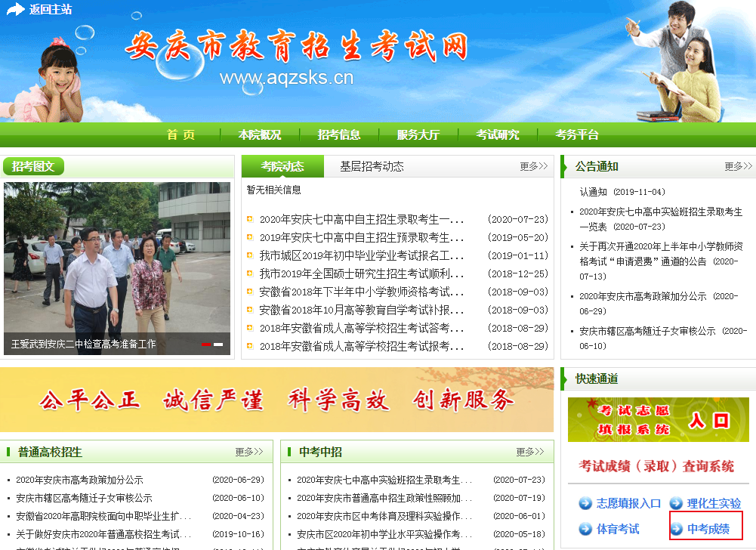Select the white slideshow indicator dot

(x=218, y=345)
